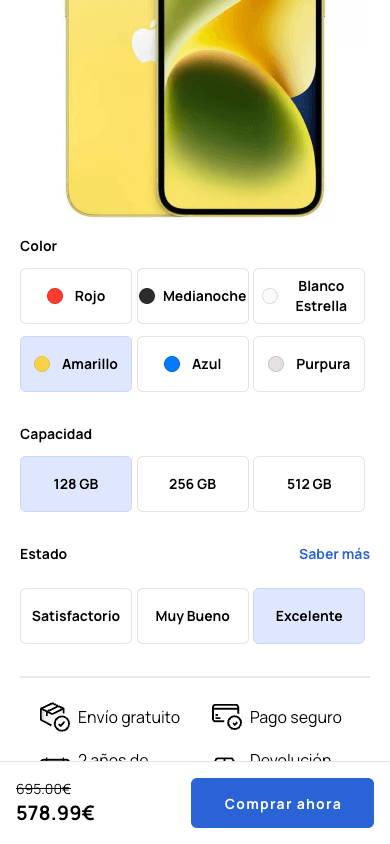This screenshot has width=390, height=844.
Task: Click the secure payment card icon
Action: pyautogui.click(x=226, y=717)
